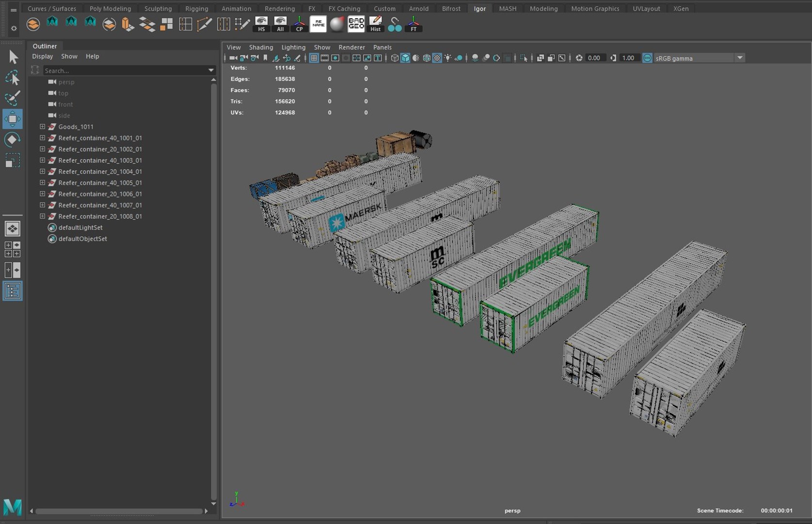Expand Reefer_container_40_1001_01 node
This screenshot has width=812, height=524.
click(43, 138)
